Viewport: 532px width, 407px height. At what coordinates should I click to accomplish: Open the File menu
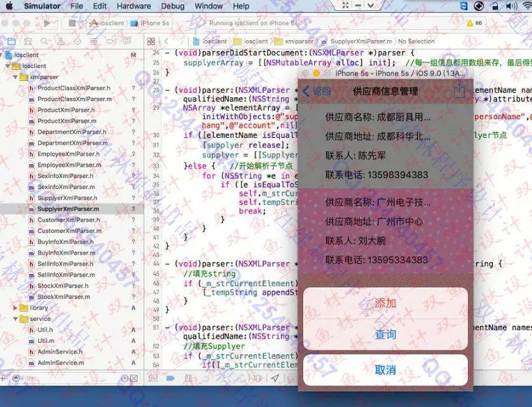tap(77, 6)
